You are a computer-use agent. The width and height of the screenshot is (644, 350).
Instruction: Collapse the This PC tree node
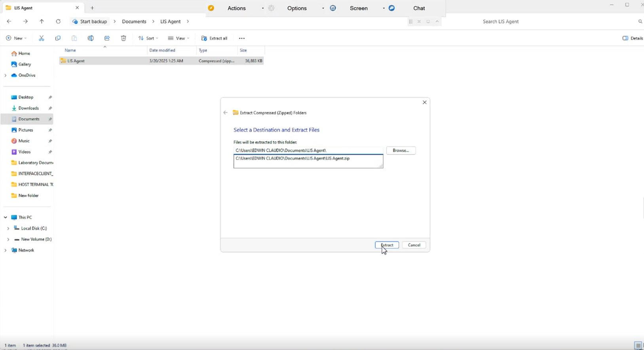click(6, 218)
